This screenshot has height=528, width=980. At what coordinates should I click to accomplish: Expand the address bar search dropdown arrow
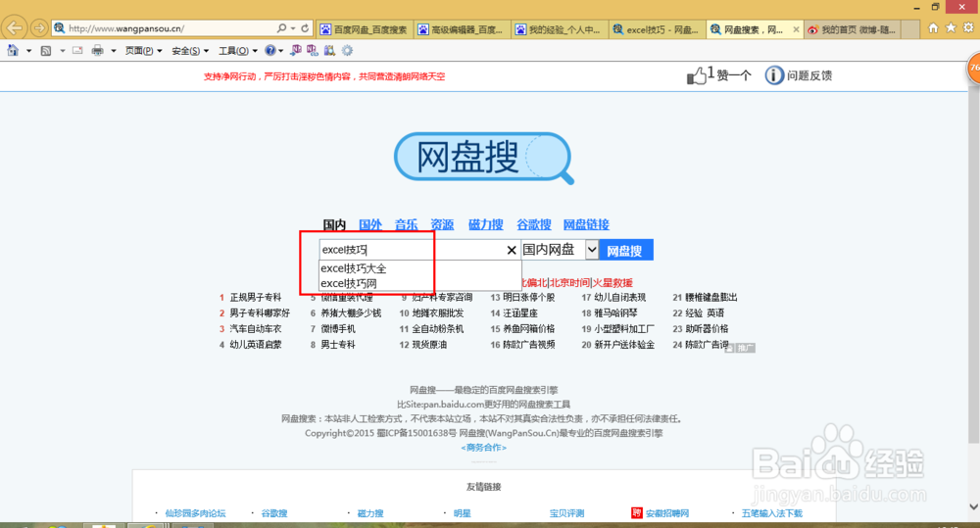coord(292,28)
